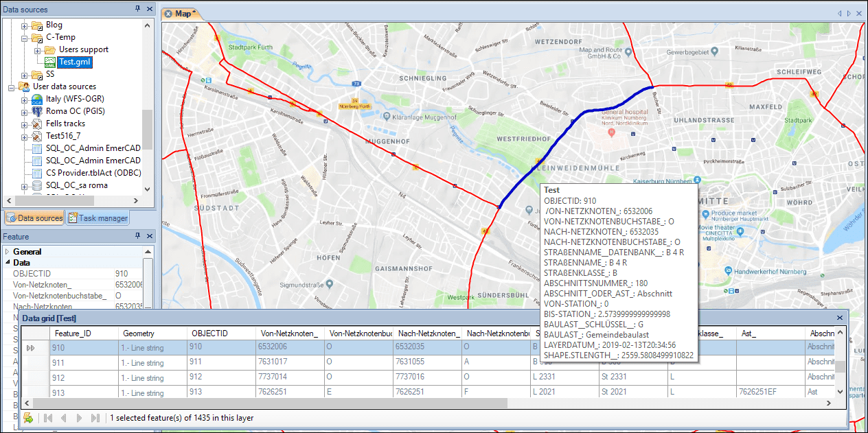The image size is (868, 433).
Task: Go to previous record in data grid
Action: 64,417
